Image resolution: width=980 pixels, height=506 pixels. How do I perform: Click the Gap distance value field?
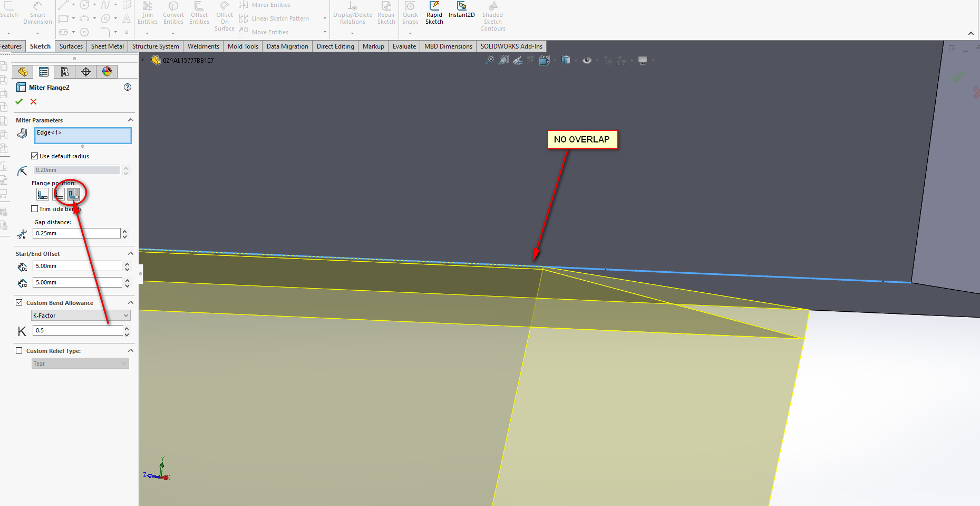click(76, 233)
